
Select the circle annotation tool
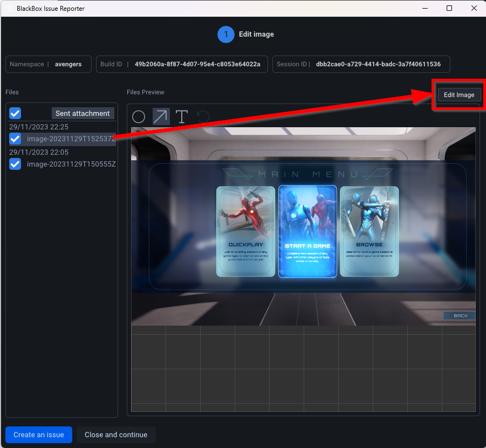tap(139, 117)
